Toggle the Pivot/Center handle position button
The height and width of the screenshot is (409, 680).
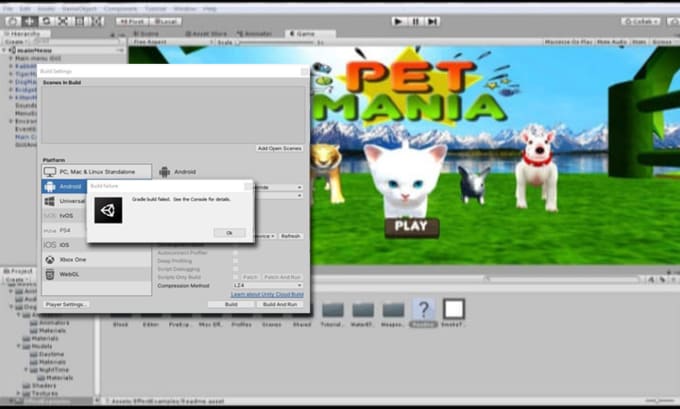[132, 21]
